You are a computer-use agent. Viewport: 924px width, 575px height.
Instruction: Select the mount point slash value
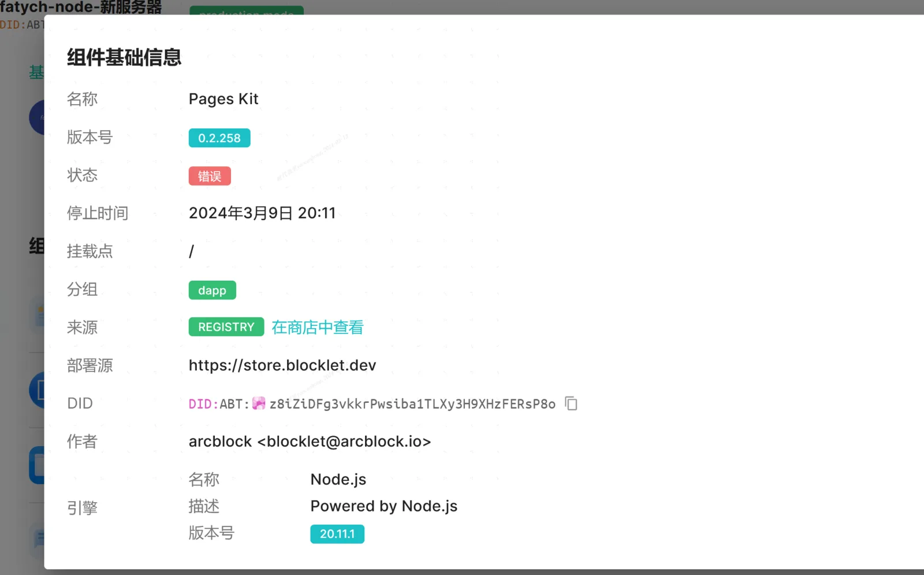pyautogui.click(x=192, y=251)
